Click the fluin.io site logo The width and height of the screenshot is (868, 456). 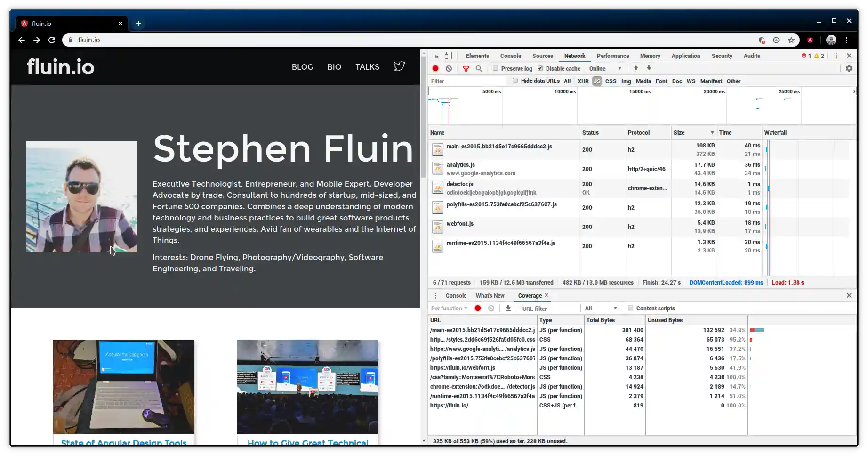coord(60,67)
